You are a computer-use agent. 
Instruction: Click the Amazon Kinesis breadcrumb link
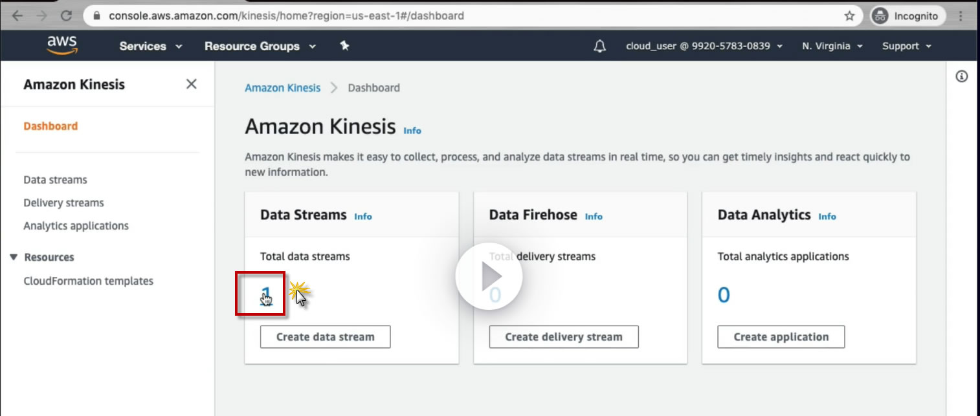pos(282,88)
